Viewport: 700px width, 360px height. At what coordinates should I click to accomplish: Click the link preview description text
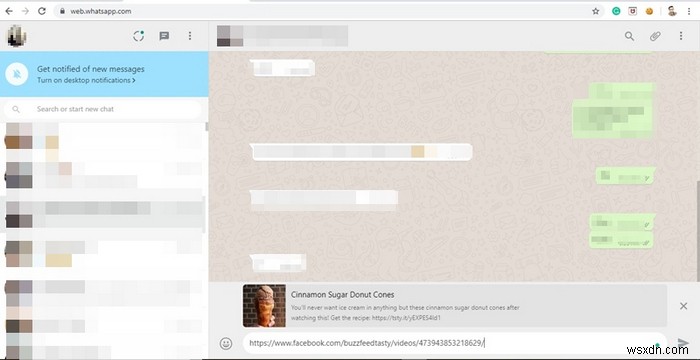point(405,313)
